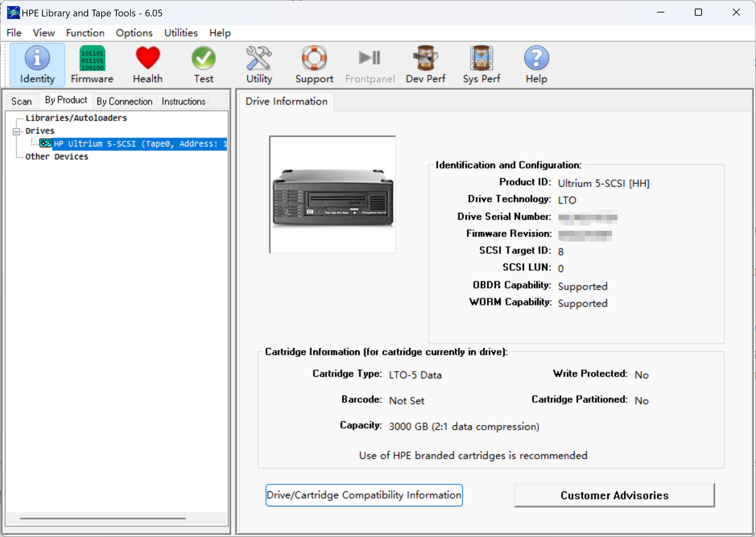Click the Product ID value Ultrium 5-SCSI [HH]

coord(604,183)
